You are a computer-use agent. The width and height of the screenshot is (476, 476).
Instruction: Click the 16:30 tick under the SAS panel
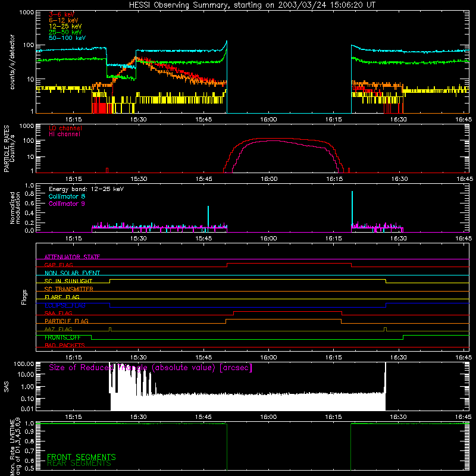pyautogui.click(x=399, y=417)
